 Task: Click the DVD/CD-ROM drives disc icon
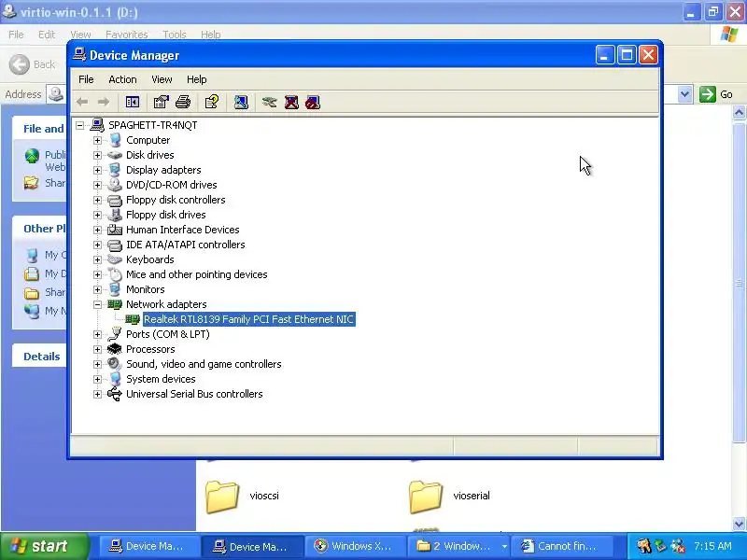(114, 185)
